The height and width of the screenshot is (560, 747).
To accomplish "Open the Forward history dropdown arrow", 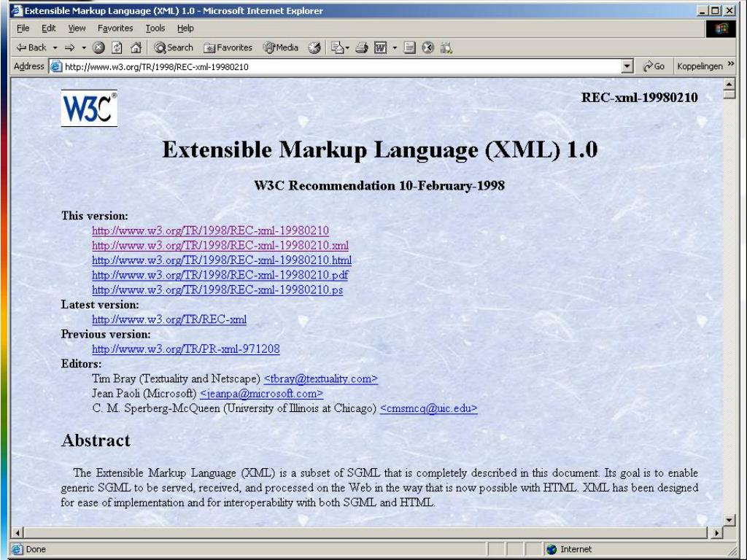I will click(x=84, y=47).
